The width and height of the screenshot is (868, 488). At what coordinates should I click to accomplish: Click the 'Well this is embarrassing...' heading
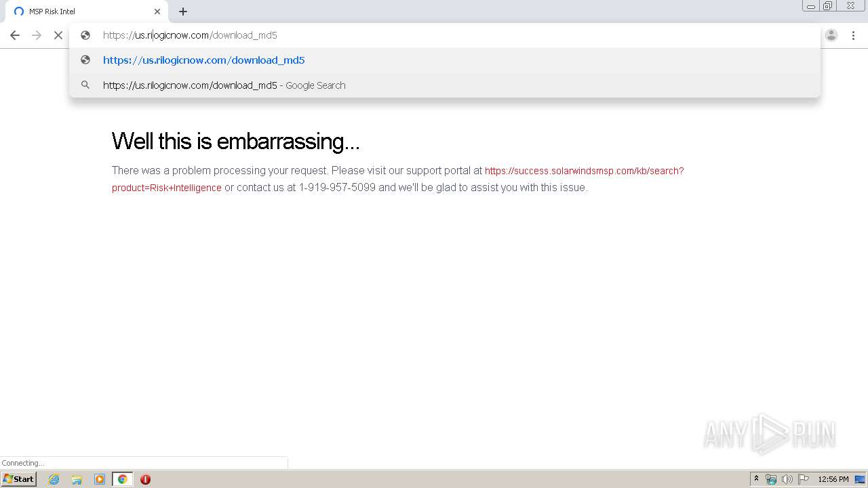(235, 141)
